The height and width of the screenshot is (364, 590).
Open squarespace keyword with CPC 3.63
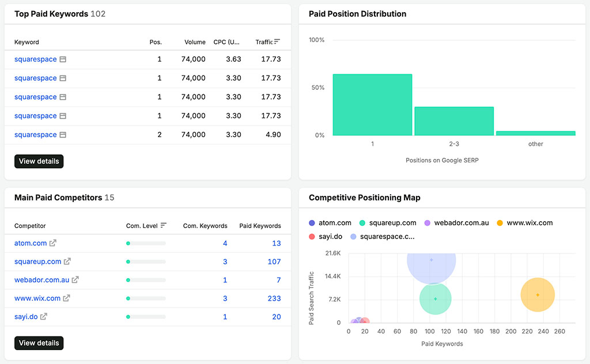35,59
